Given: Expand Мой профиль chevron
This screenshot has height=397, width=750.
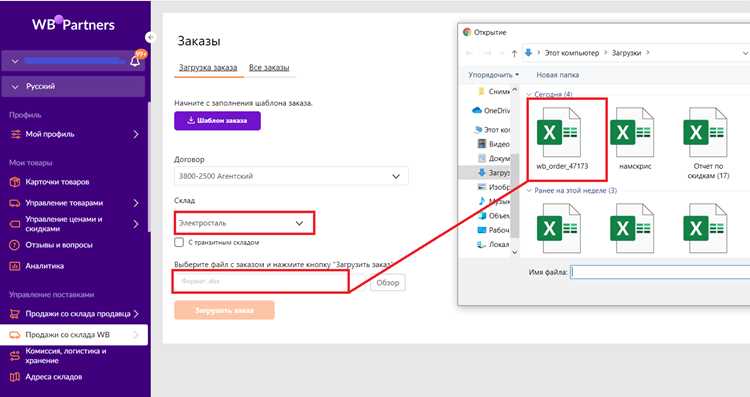Looking at the screenshot, I should click(x=136, y=134).
